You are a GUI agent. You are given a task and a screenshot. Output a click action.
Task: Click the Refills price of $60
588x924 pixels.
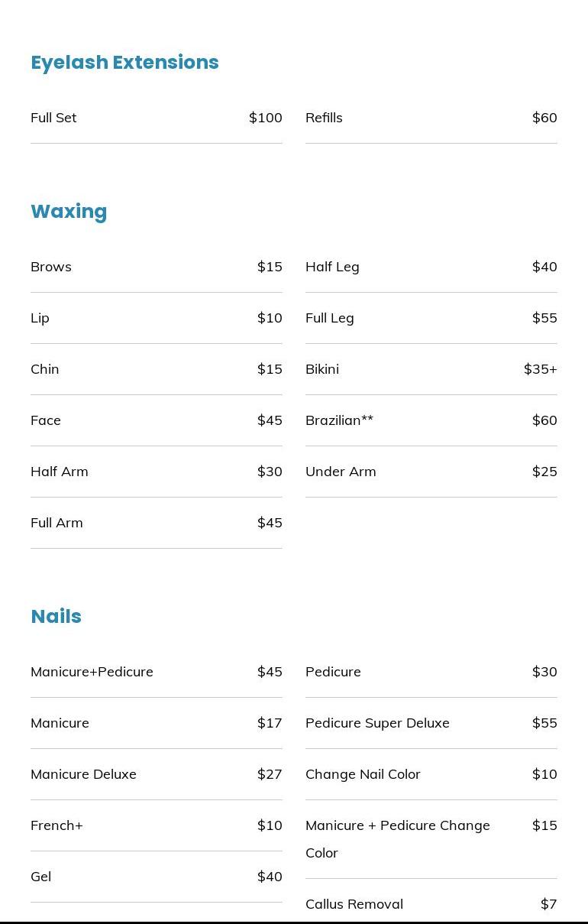click(x=544, y=118)
